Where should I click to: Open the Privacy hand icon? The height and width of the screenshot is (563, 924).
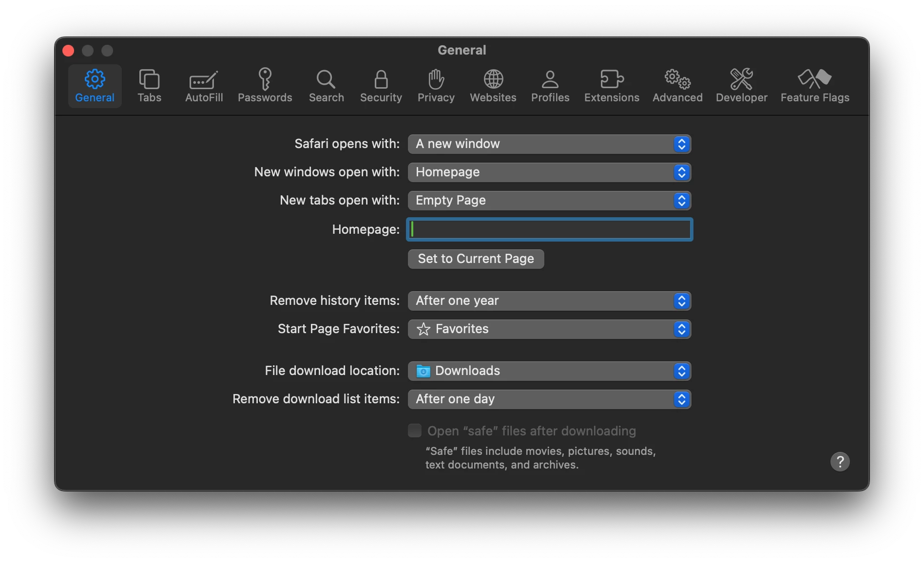[436, 79]
